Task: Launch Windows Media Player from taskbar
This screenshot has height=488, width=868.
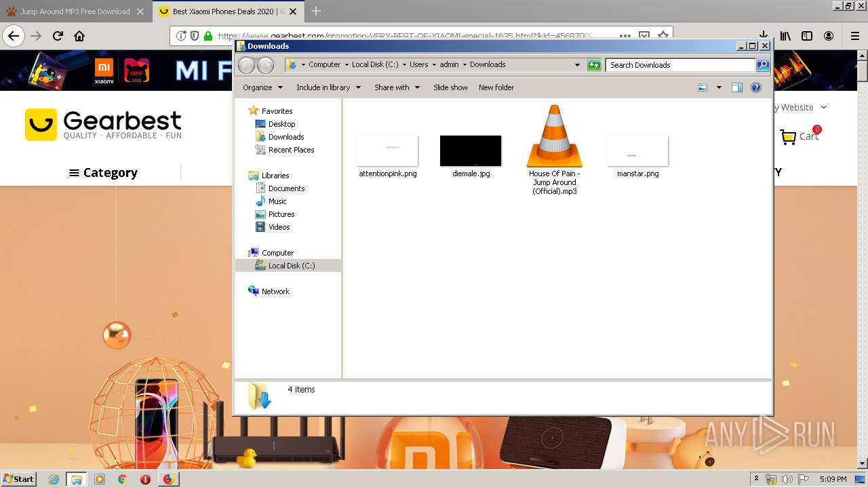Action: [100, 479]
